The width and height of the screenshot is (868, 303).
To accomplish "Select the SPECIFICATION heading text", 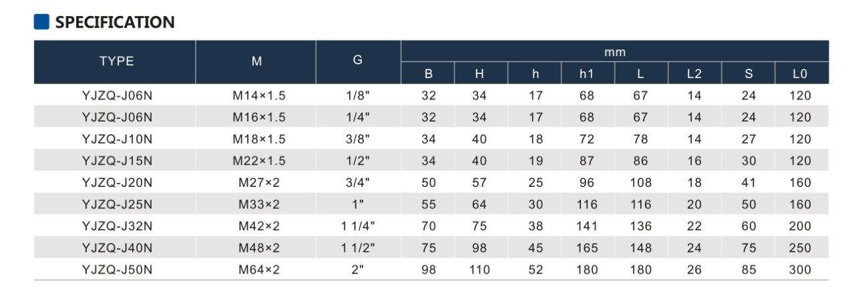I will point(115,22).
